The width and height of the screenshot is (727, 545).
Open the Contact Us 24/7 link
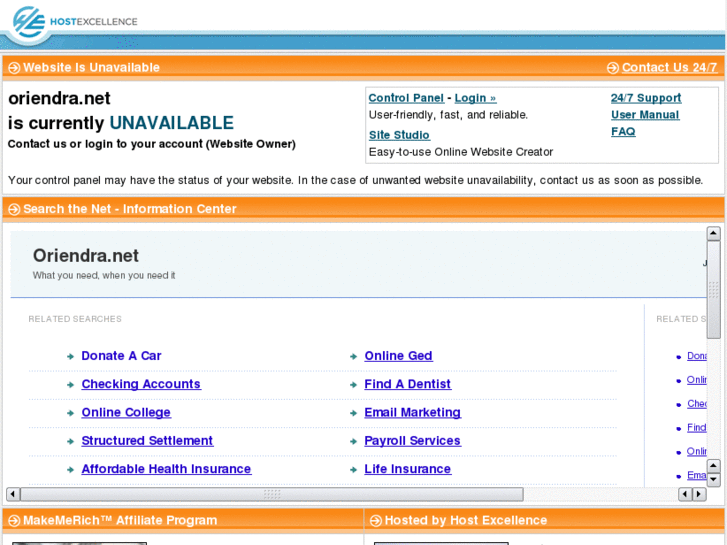[670, 67]
